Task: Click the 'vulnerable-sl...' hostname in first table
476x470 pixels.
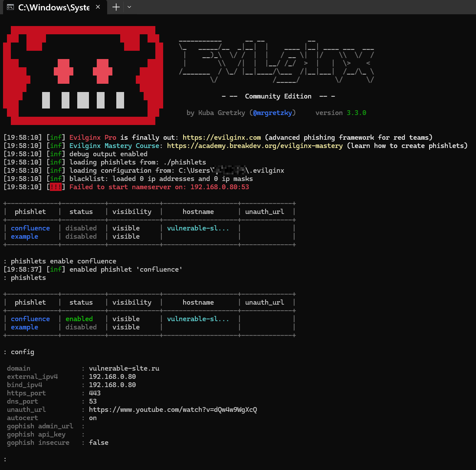Action: [198, 228]
